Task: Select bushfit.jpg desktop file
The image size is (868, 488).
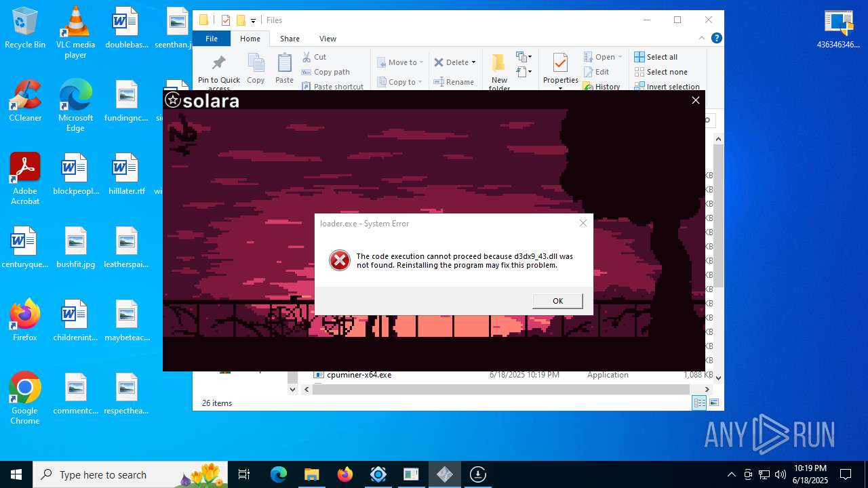Action: point(75,247)
